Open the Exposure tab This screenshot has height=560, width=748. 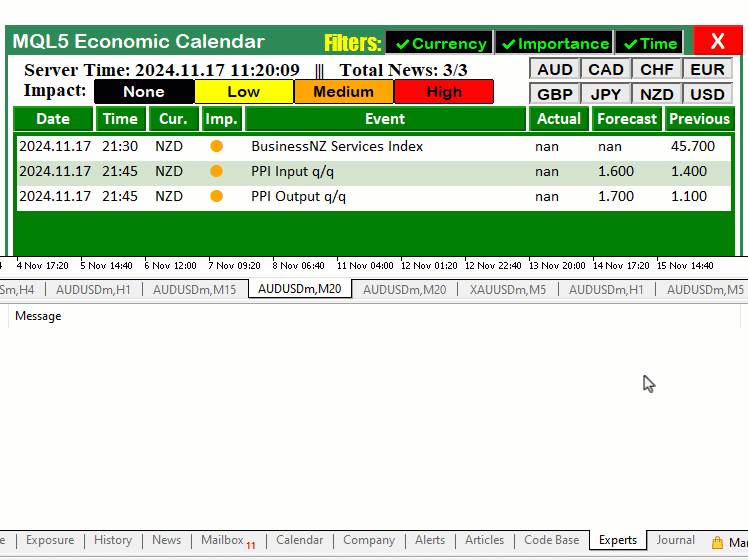[50, 540]
